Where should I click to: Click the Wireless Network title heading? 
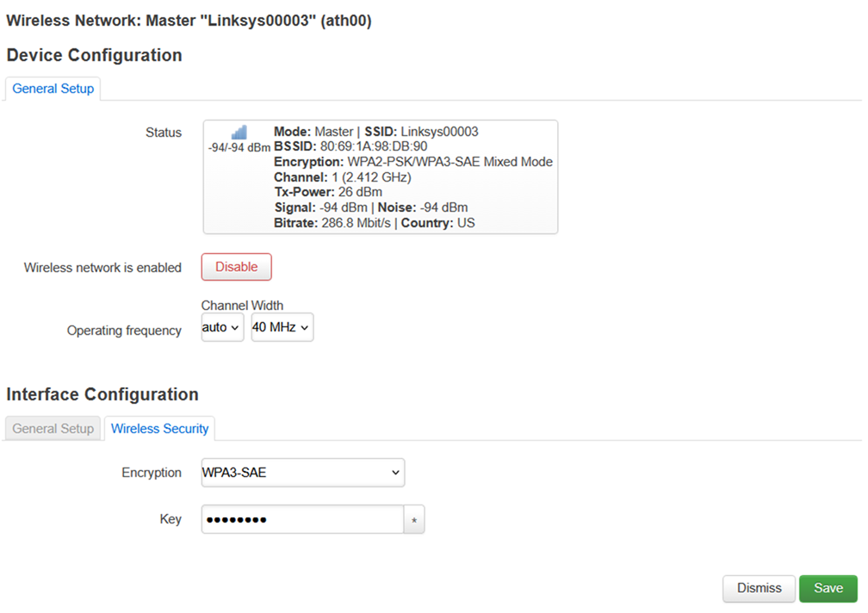coord(189,21)
